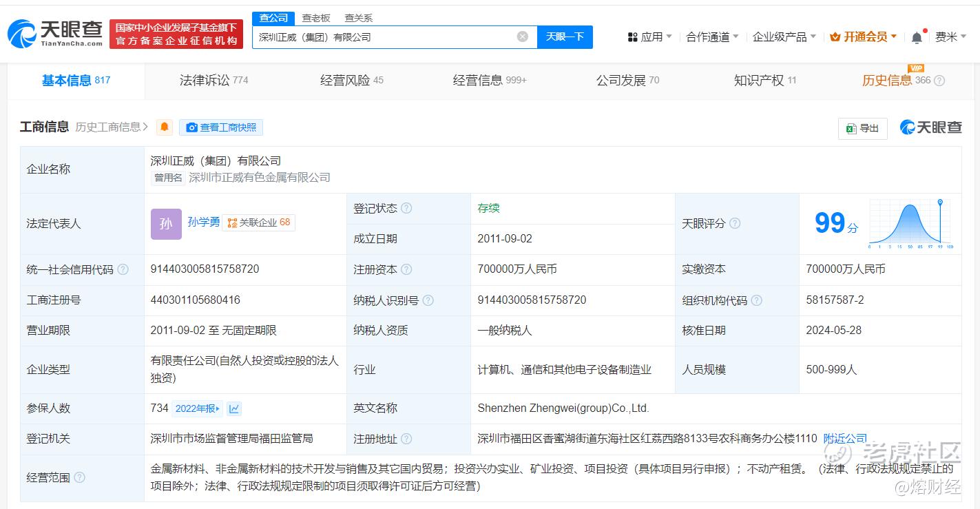Click into the company search input field

point(382,37)
